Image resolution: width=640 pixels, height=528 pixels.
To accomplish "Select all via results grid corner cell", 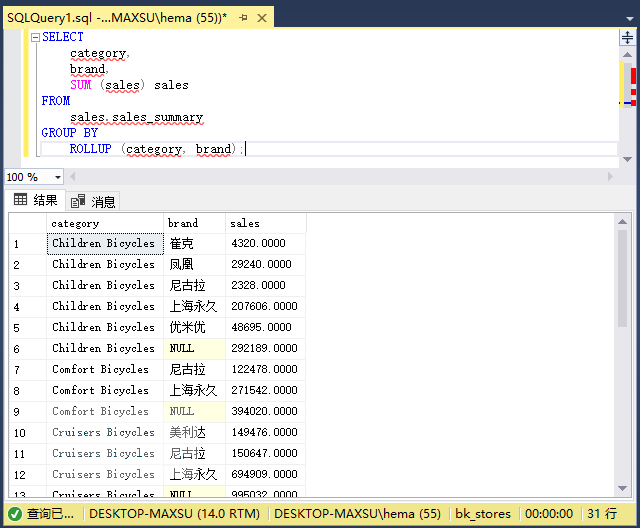I will pos(28,223).
